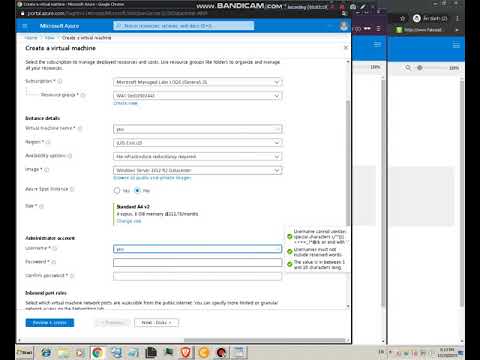Click the horizontal scrollbar at window bottom
480x360 pixels.
[265, 340]
